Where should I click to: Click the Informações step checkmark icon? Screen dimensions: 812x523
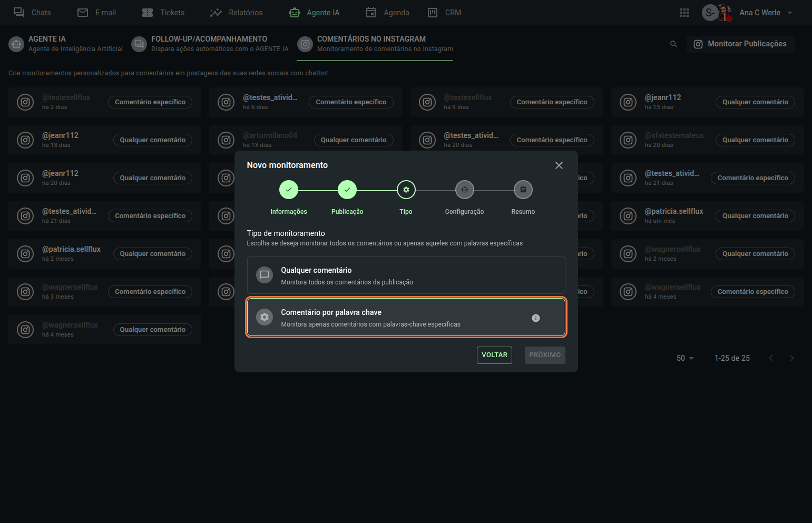(289, 190)
